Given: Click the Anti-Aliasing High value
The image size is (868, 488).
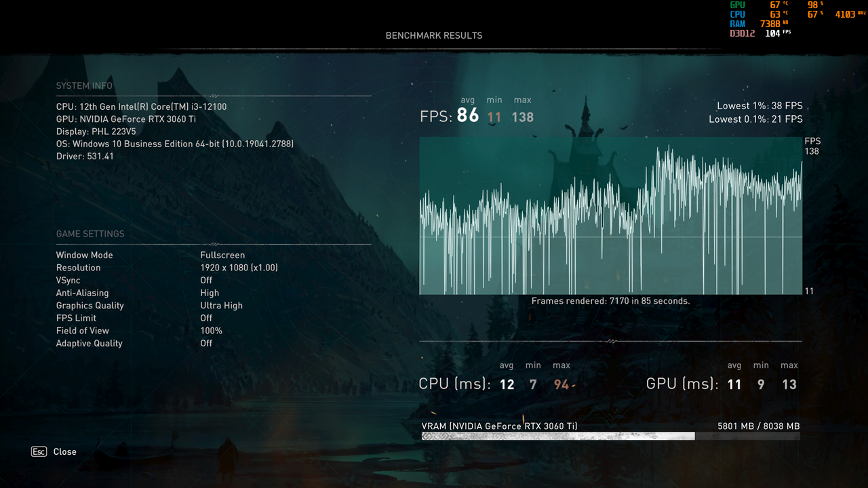Looking at the screenshot, I should pyautogui.click(x=210, y=293).
